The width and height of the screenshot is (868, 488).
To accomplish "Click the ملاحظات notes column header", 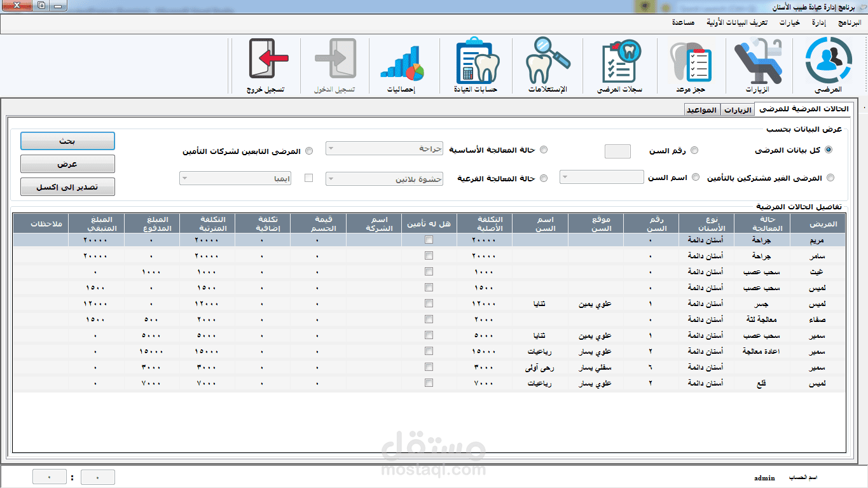I will click(41, 223).
